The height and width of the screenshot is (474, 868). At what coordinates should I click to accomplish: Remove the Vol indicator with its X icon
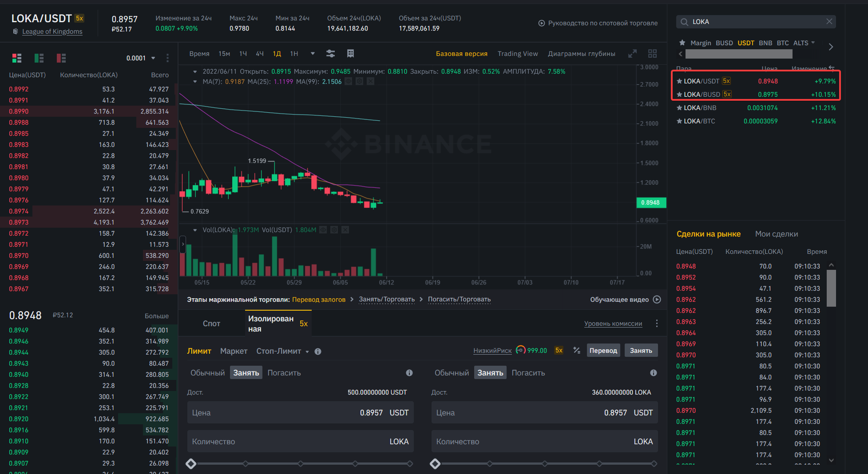345,230
